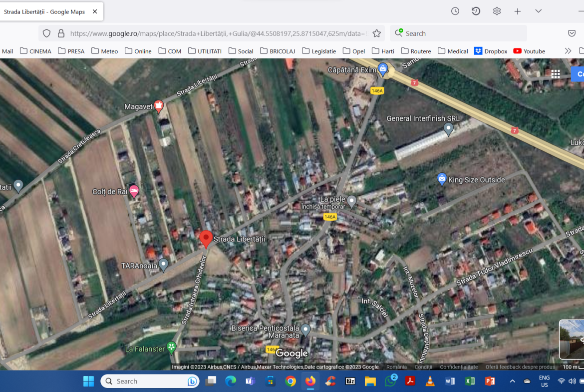Show more bookmarks with double chevron
This screenshot has height=392, width=584.
coord(568,51)
